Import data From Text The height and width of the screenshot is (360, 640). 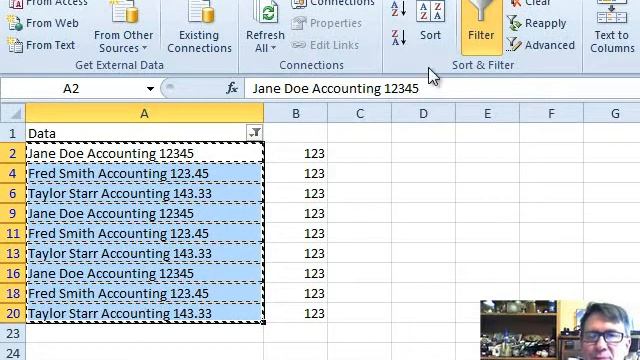(x=42, y=45)
